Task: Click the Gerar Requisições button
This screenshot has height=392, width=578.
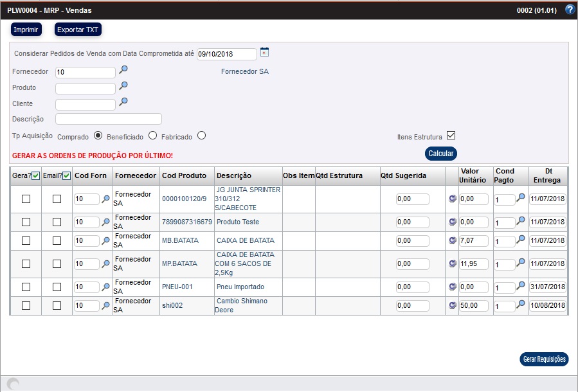Action: (x=544, y=359)
